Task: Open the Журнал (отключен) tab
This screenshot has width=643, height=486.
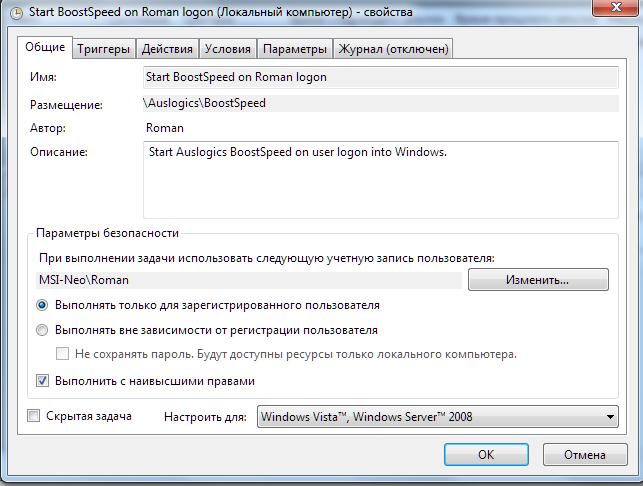Action: pos(393,49)
